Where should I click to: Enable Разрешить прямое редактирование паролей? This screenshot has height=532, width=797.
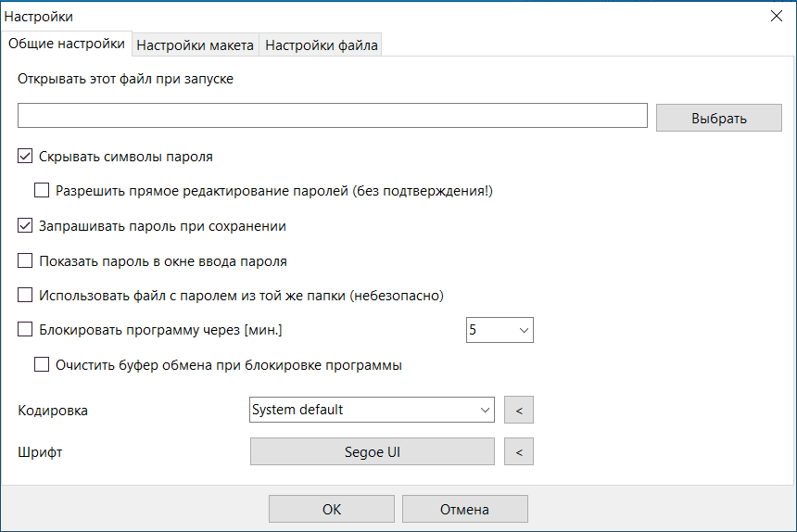pyautogui.click(x=42, y=191)
